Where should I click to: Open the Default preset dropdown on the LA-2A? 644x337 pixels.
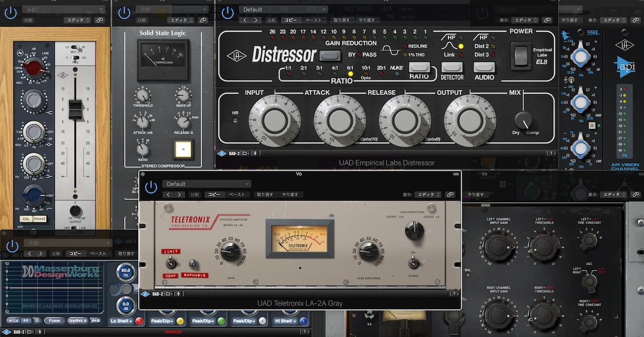tap(207, 184)
